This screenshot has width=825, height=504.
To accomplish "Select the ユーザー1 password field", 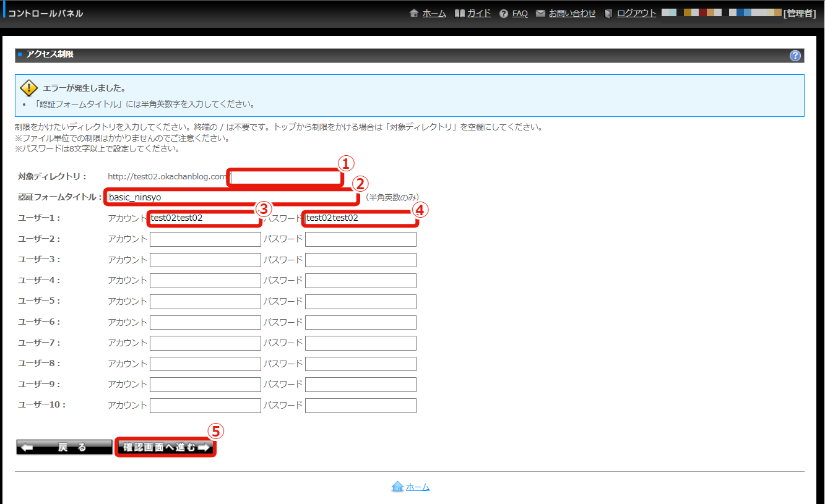I will pyautogui.click(x=360, y=218).
